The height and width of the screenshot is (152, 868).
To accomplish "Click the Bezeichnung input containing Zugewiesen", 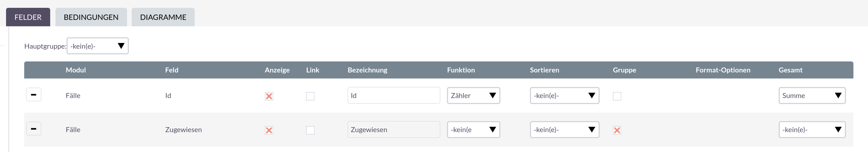I will 394,130.
